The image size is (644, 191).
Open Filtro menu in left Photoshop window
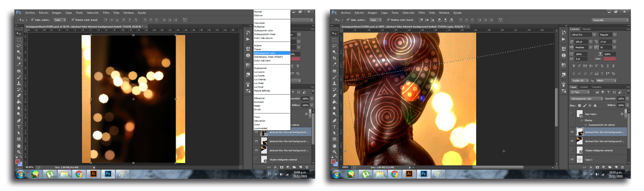tap(106, 12)
